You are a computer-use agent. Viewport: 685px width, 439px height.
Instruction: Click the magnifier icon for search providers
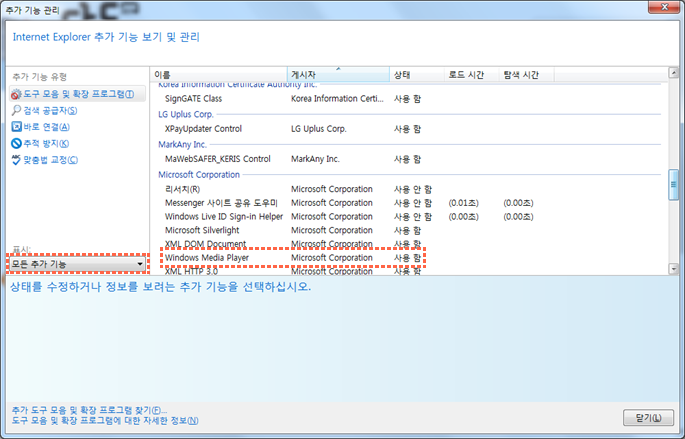[x=16, y=111]
